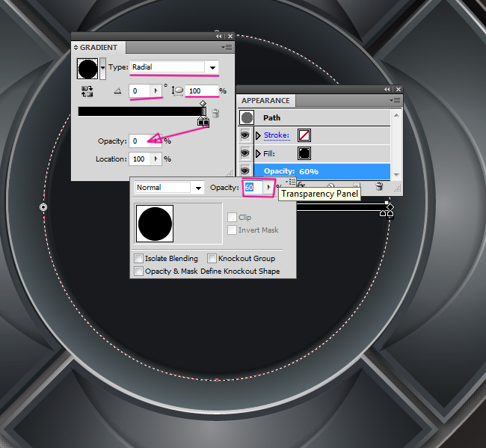
Task: Click the gradient annotator origin circle on canvas
Action: click(43, 207)
